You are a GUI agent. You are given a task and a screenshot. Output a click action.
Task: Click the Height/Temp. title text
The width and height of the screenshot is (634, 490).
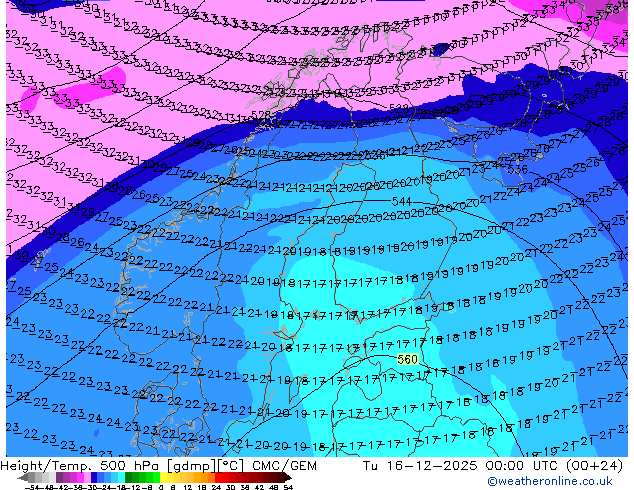pyautogui.click(x=48, y=464)
